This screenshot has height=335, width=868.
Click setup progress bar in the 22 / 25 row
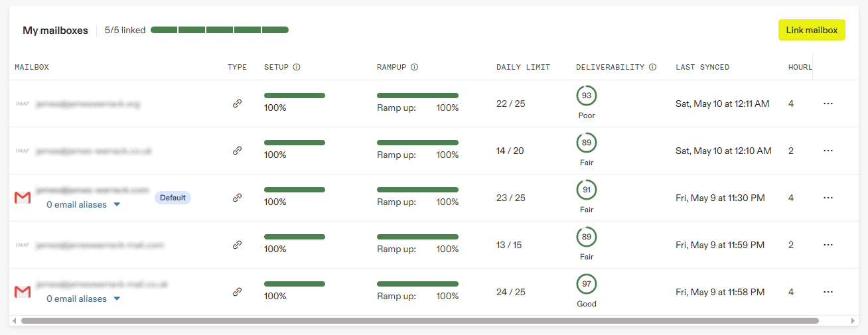(x=295, y=96)
